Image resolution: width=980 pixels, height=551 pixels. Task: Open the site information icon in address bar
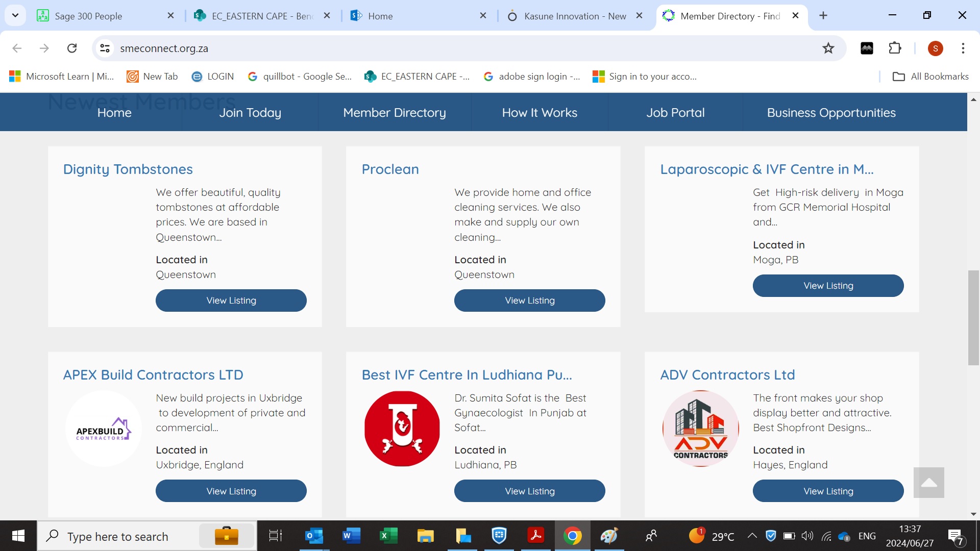[x=105, y=48]
